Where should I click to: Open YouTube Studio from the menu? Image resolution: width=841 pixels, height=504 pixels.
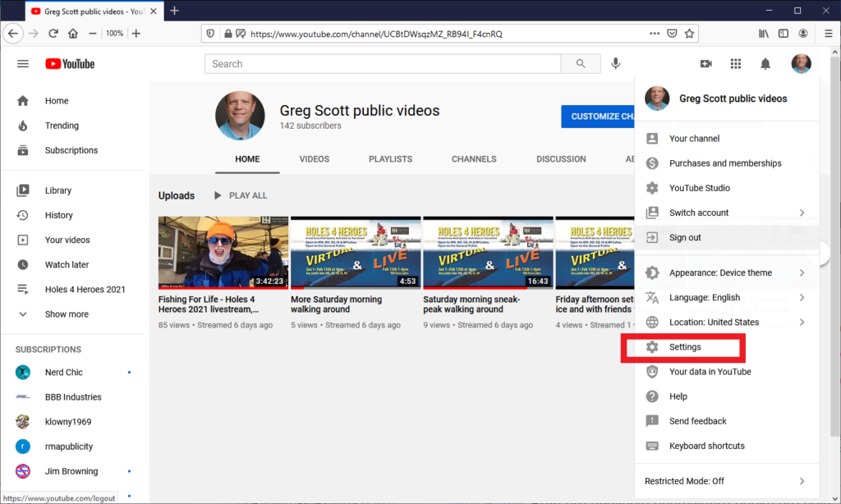pos(727,188)
